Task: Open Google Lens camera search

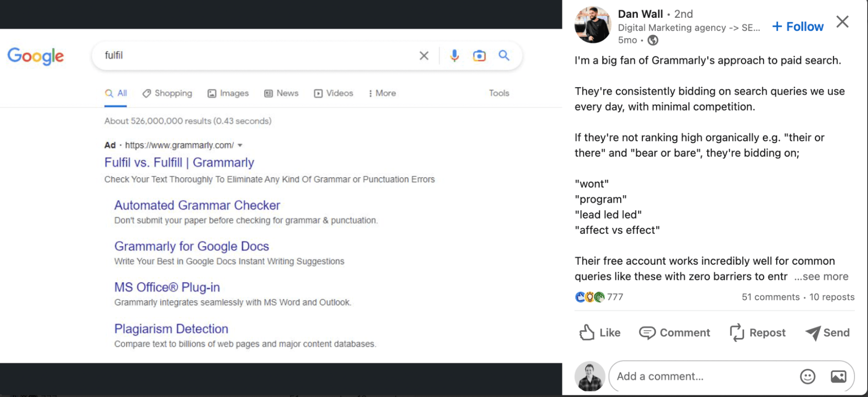Action: (x=479, y=56)
